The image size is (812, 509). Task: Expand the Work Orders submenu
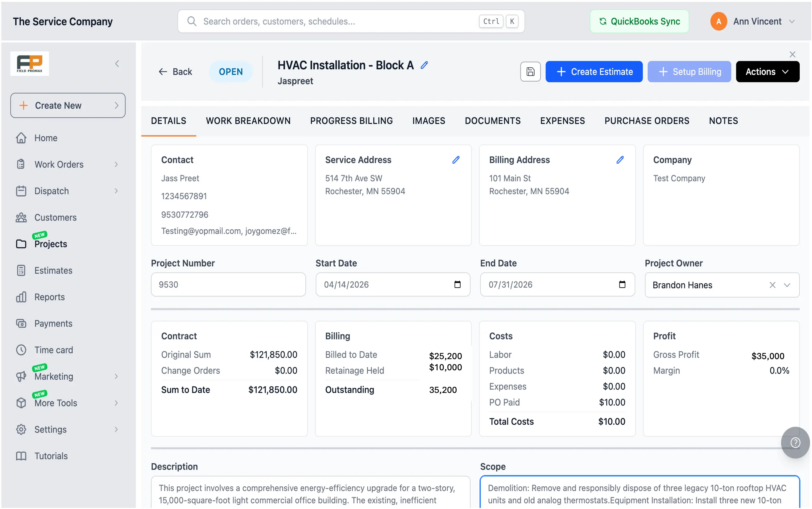[x=116, y=164]
